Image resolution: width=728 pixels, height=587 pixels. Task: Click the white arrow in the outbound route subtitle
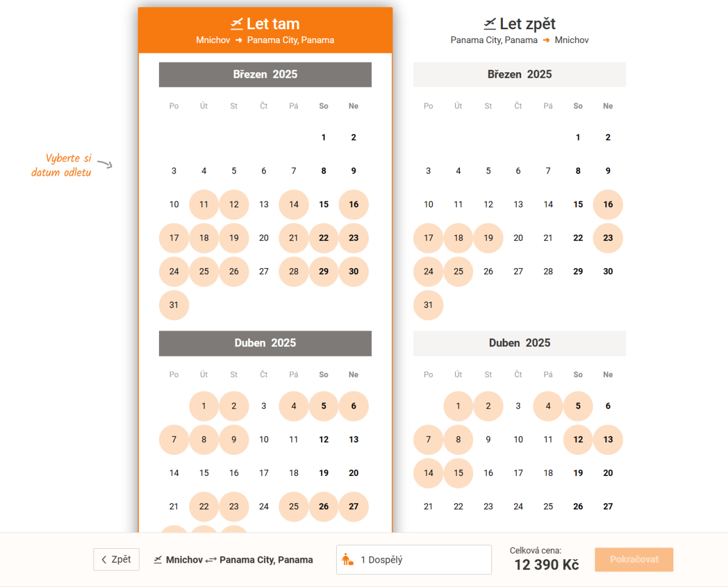[239, 40]
